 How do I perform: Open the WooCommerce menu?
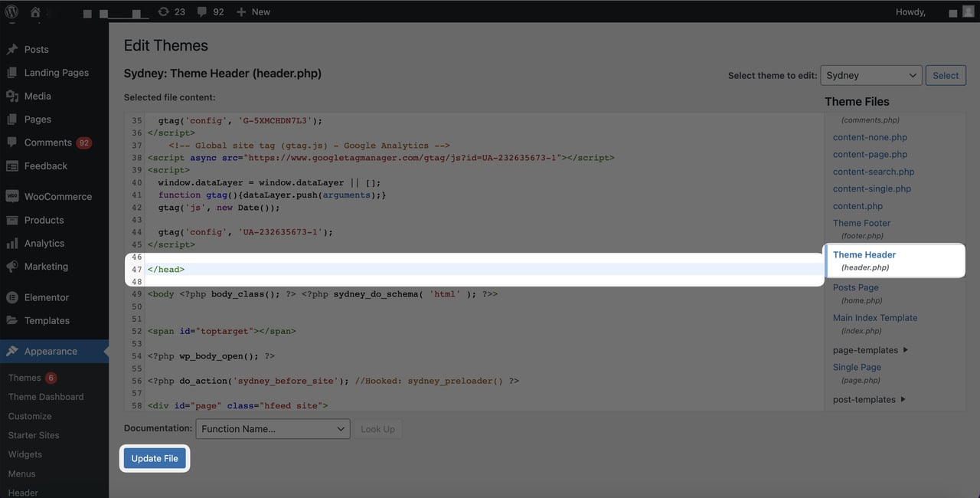tap(57, 196)
